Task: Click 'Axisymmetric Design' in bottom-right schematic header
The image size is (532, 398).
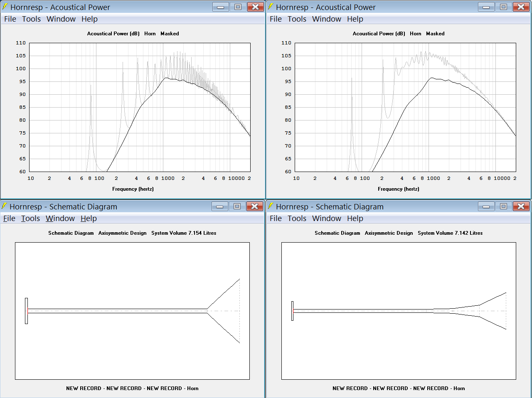Action: 389,233
